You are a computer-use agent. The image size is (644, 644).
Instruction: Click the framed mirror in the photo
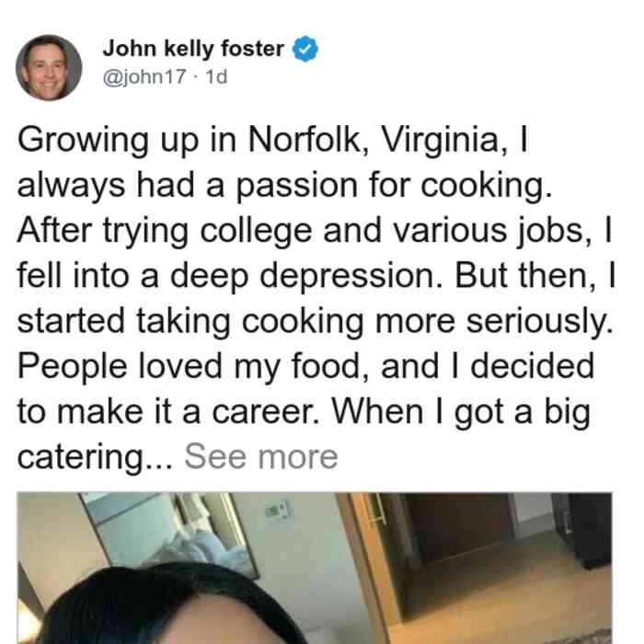(170, 532)
